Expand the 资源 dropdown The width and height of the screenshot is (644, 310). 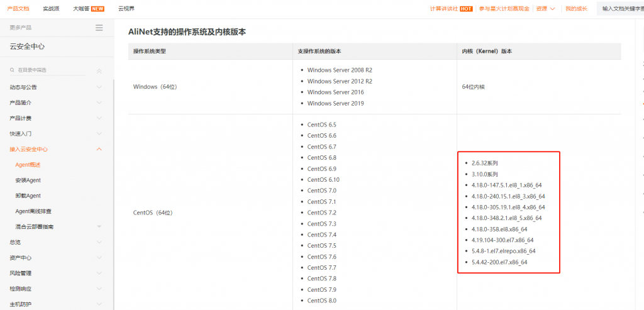click(x=546, y=9)
